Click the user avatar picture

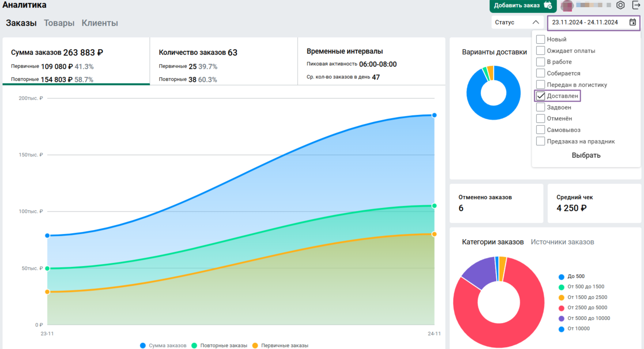(x=567, y=6)
